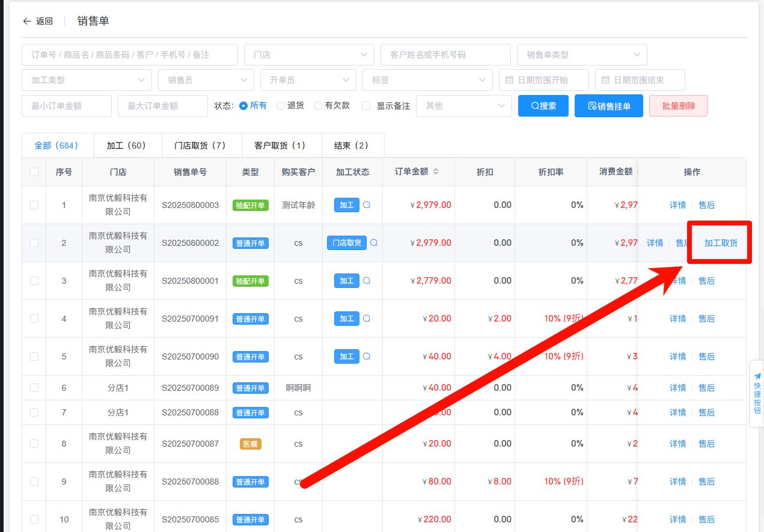Open the 快捷按钮 side panel icon
This screenshot has height=532, width=764.
click(x=757, y=394)
